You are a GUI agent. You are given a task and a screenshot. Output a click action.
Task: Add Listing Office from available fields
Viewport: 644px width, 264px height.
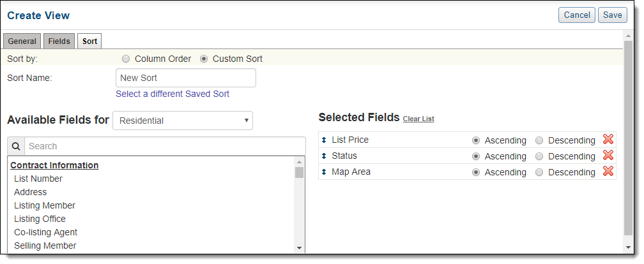[x=40, y=219]
